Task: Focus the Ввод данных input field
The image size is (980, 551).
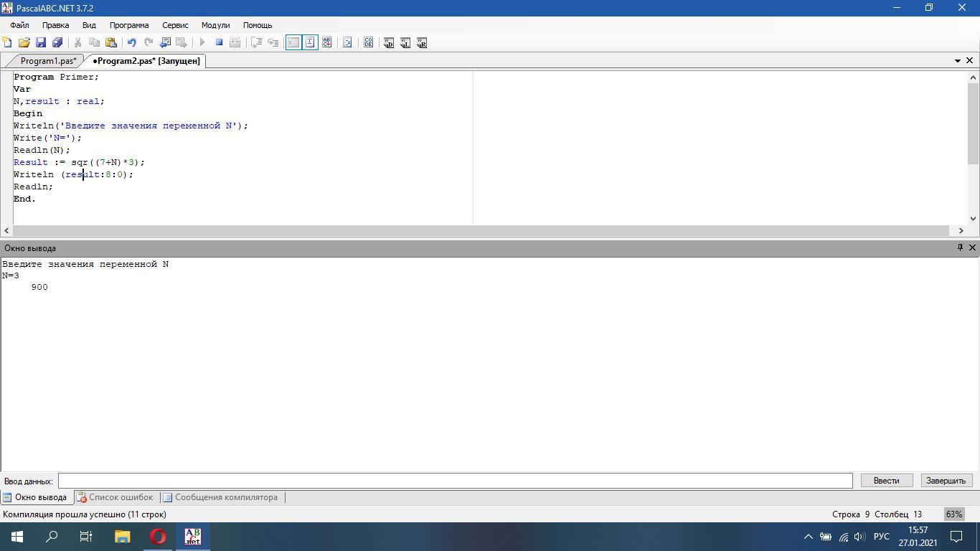Action: [456, 481]
